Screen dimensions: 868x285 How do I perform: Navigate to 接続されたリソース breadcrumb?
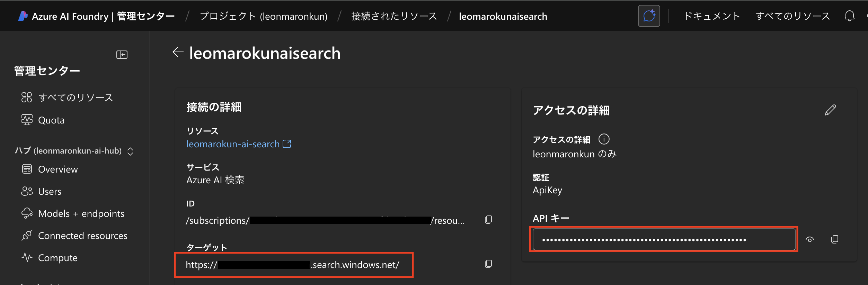(394, 16)
